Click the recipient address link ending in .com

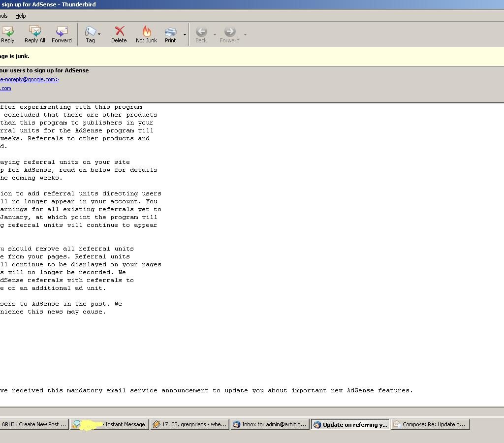5,88
